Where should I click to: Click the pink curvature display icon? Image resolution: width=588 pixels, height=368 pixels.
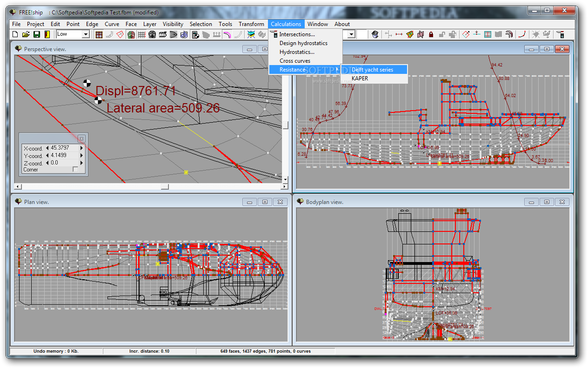point(227,34)
